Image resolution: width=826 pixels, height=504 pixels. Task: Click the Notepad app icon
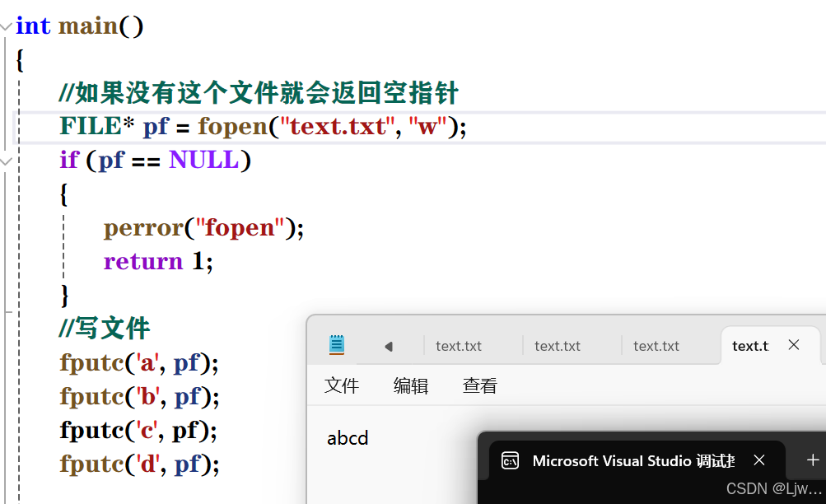pos(337,345)
